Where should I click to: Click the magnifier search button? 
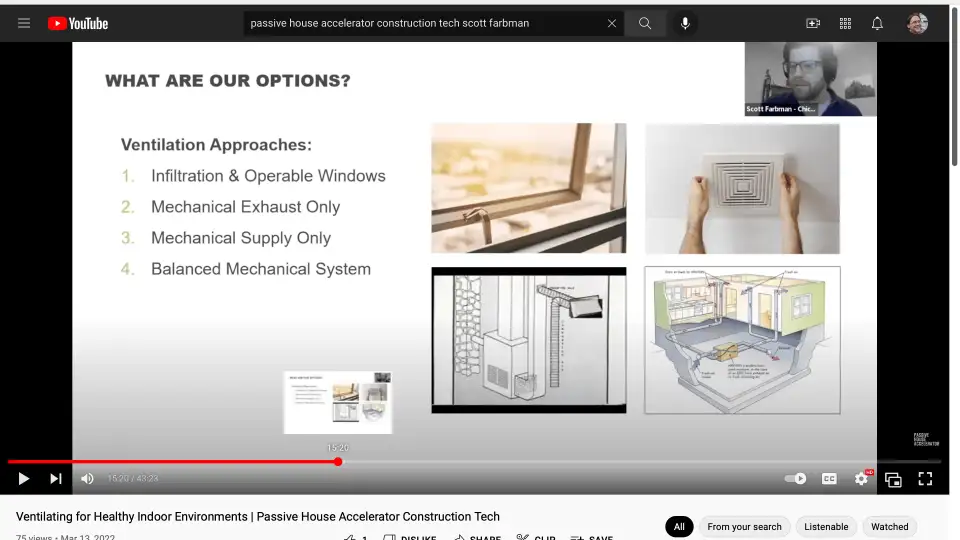[x=645, y=23]
